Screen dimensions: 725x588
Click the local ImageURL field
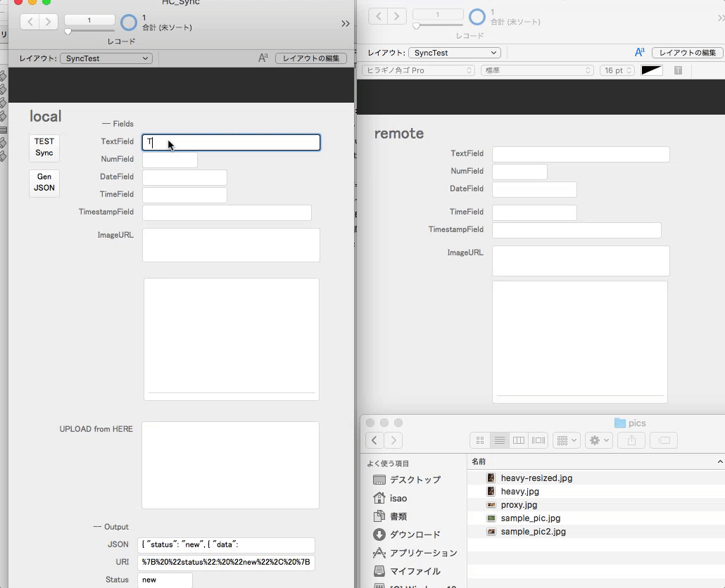pos(231,245)
